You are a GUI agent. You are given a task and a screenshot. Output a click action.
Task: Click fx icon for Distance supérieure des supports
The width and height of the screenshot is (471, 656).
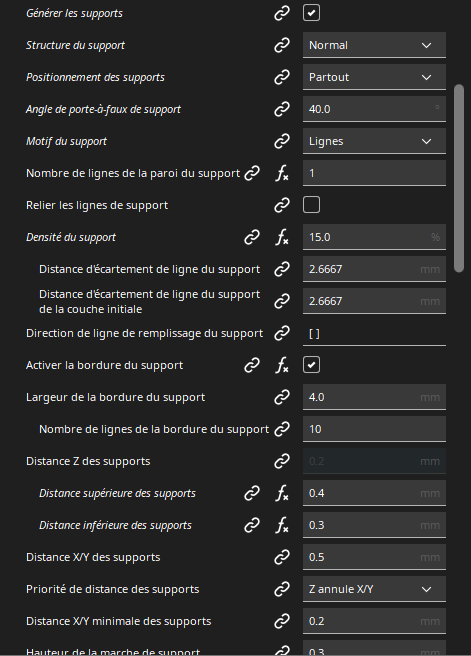(282, 493)
